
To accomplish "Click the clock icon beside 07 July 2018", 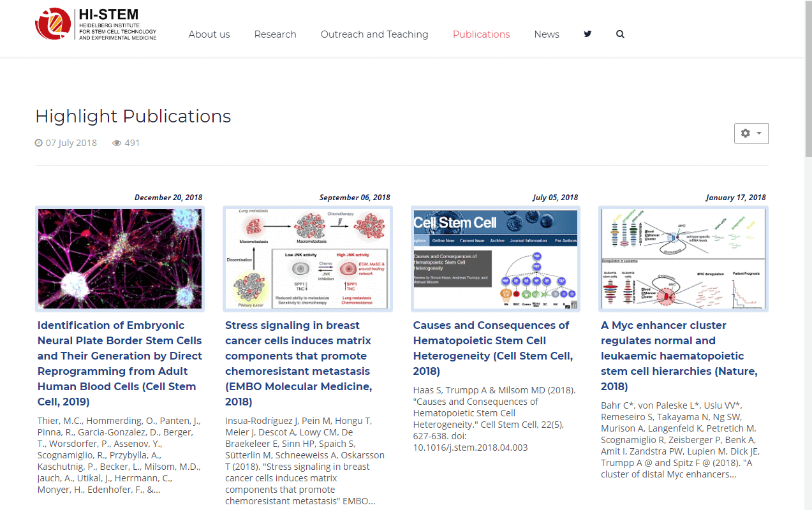I will (x=39, y=143).
